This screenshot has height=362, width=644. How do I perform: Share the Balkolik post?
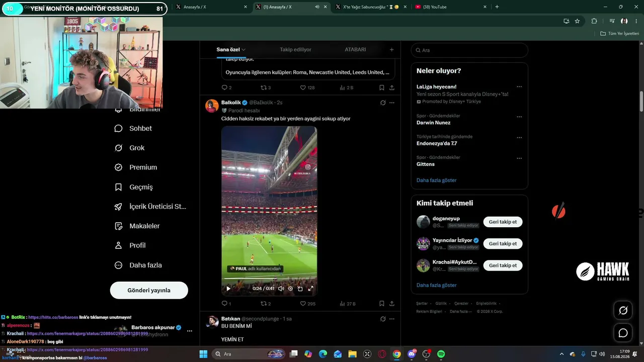[392, 304]
